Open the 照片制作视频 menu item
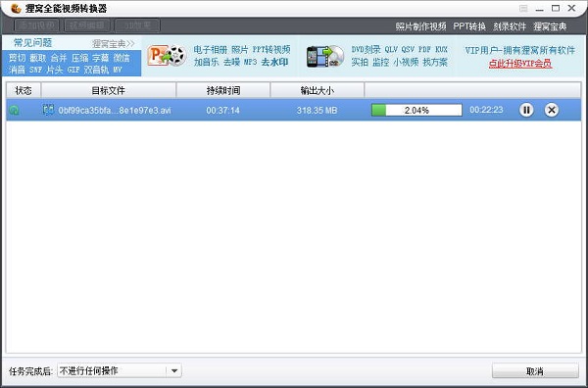The height and width of the screenshot is (388, 588). tap(420, 26)
